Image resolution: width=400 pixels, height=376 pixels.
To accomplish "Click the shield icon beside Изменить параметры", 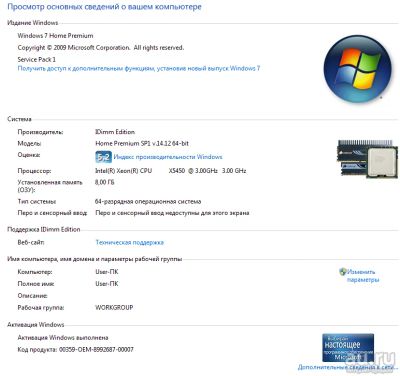I will click(x=343, y=272).
